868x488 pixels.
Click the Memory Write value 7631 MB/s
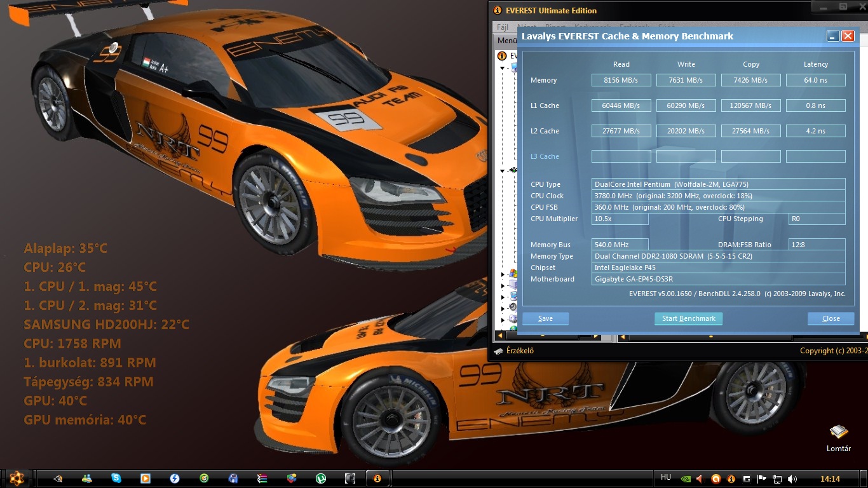(686, 80)
